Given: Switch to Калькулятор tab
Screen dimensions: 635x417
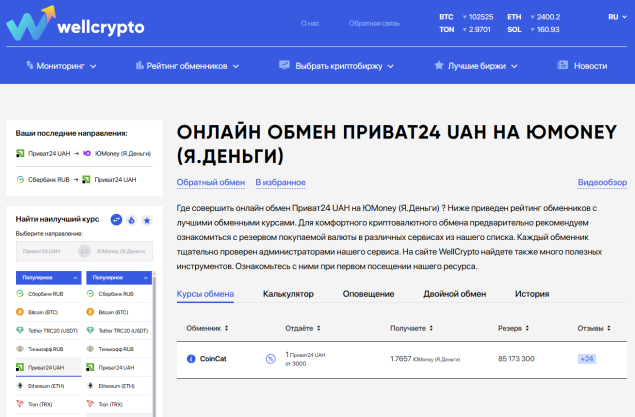Looking at the screenshot, I should (x=288, y=294).
